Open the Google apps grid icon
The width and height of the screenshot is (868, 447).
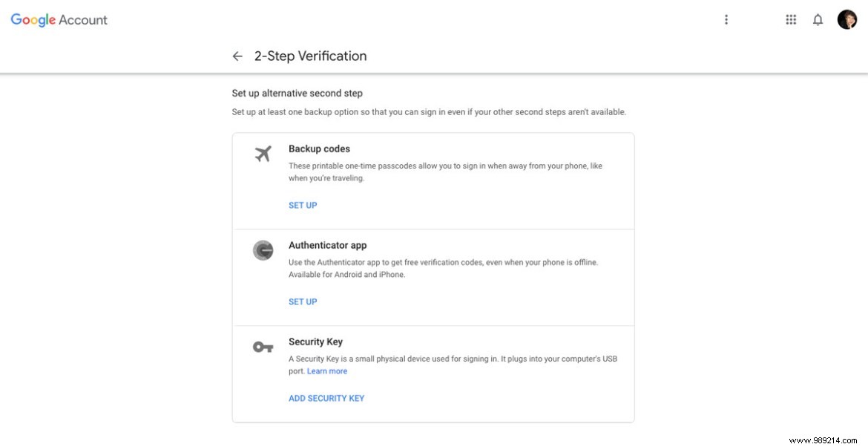pyautogui.click(x=791, y=19)
